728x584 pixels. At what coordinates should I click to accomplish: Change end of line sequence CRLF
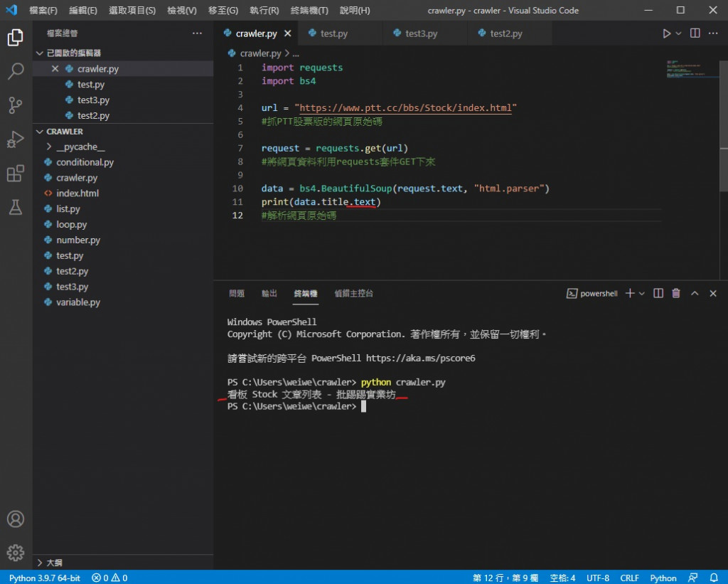tap(630, 578)
